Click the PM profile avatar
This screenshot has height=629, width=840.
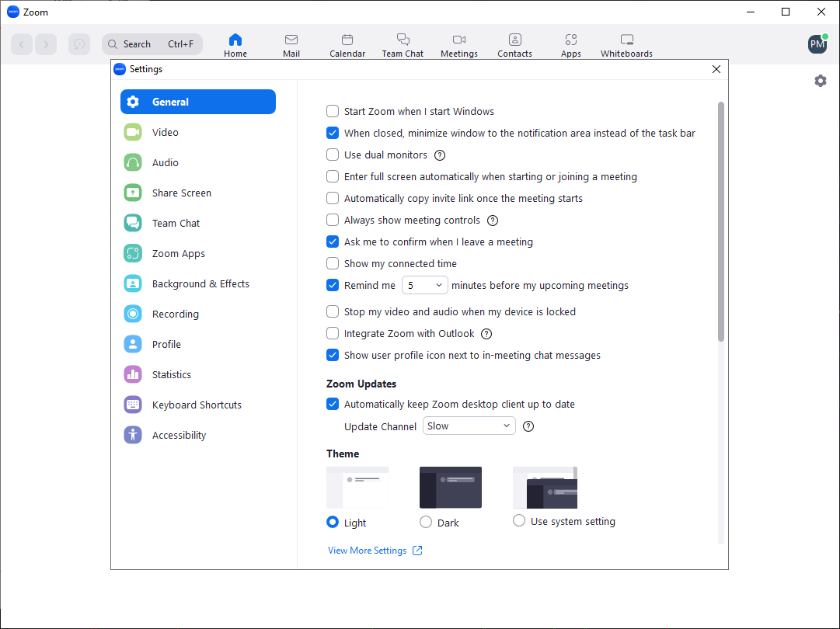pyautogui.click(x=817, y=44)
